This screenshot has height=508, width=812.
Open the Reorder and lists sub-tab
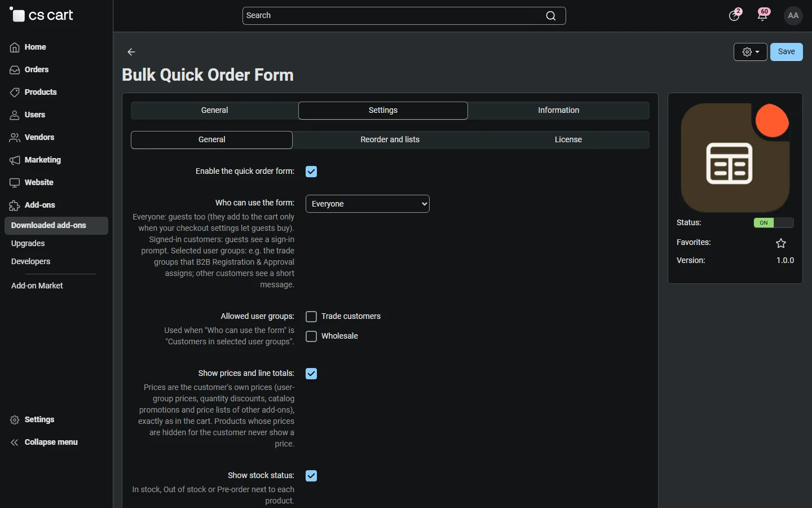click(x=390, y=140)
